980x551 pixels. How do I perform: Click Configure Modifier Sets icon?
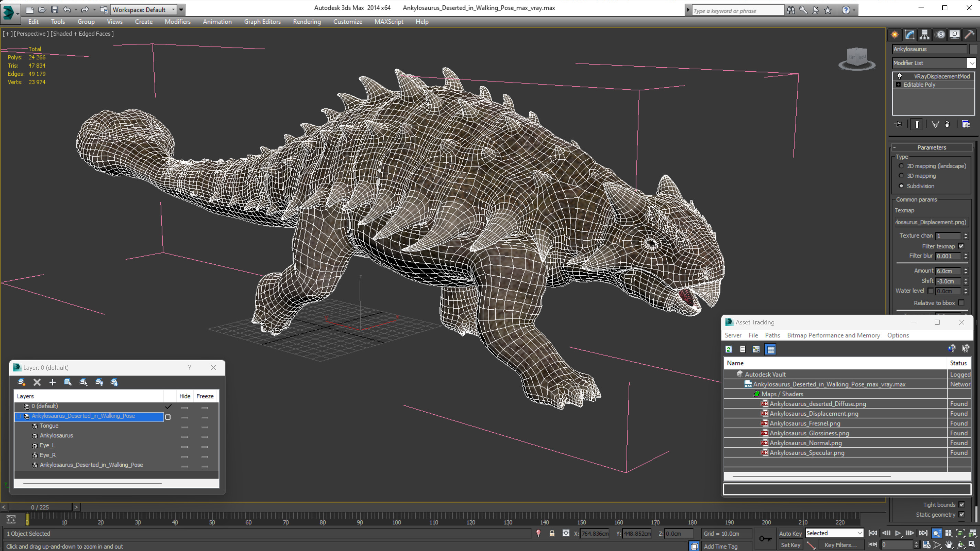(966, 124)
